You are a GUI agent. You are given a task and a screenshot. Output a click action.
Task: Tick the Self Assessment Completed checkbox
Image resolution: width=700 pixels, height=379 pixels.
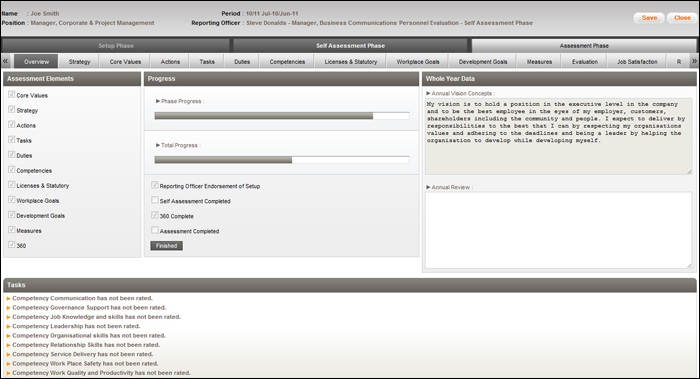pos(155,200)
